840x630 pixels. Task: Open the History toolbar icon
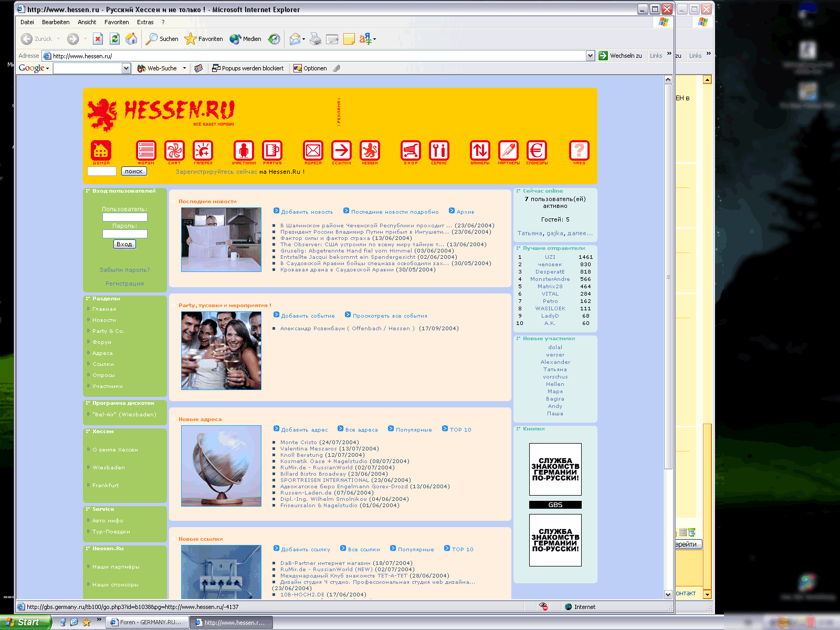pyautogui.click(x=274, y=38)
